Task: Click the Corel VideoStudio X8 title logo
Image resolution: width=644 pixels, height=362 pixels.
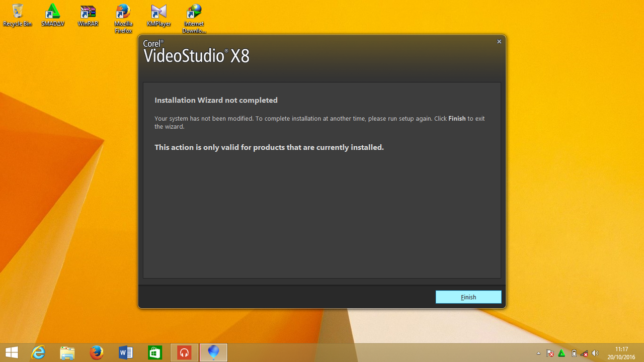Action: click(x=196, y=51)
